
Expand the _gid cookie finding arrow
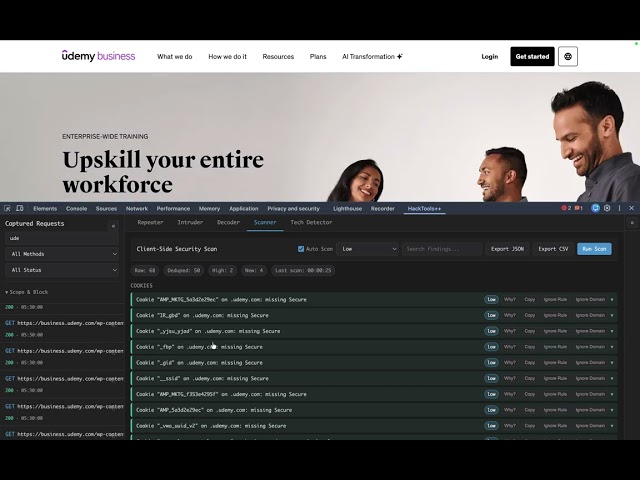(x=612, y=362)
